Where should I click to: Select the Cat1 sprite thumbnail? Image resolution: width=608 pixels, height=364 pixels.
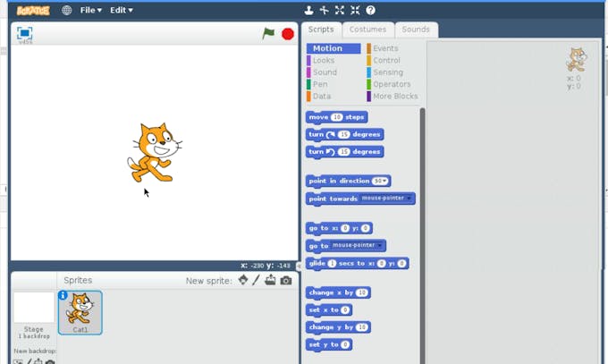(x=80, y=313)
